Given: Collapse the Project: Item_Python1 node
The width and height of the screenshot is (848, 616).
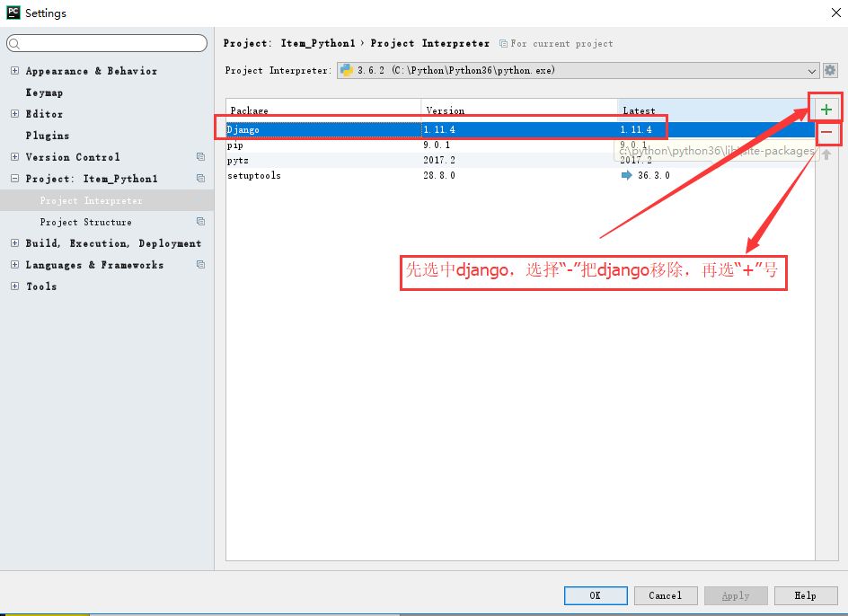Looking at the screenshot, I should (14, 179).
